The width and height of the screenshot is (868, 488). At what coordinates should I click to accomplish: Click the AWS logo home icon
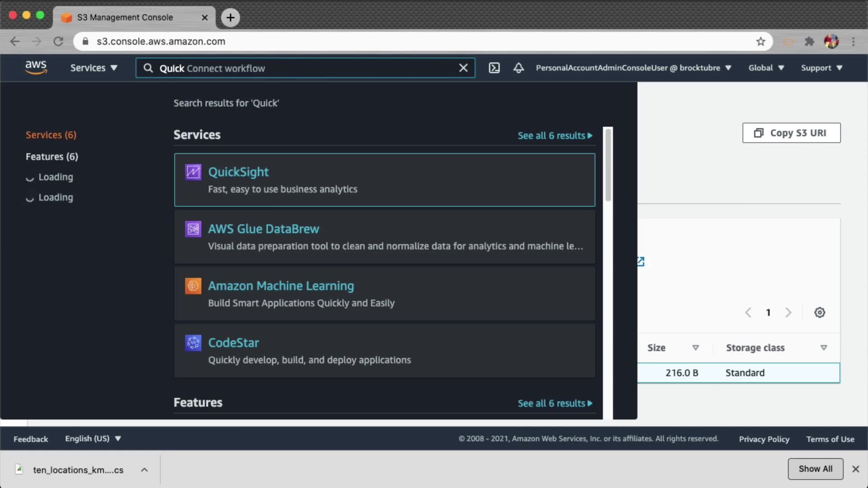(36, 67)
